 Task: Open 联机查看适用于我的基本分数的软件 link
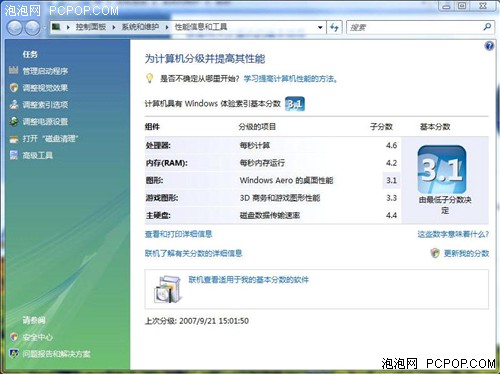(x=249, y=280)
